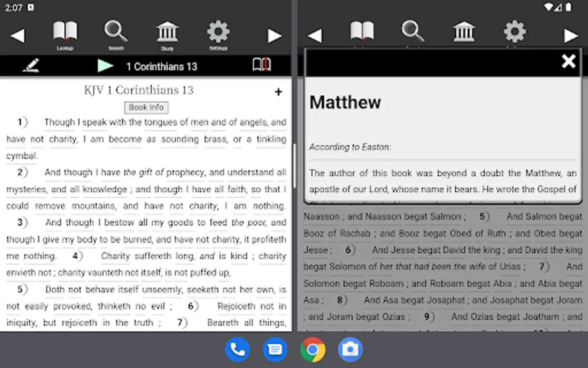
Task: Open the Book Info button
Action: [146, 107]
